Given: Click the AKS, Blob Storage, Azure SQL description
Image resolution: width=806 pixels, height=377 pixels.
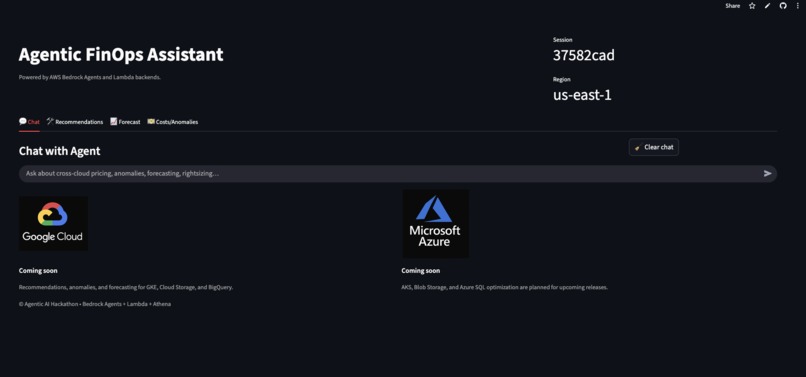Looking at the screenshot, I should (x=504, y=288).
